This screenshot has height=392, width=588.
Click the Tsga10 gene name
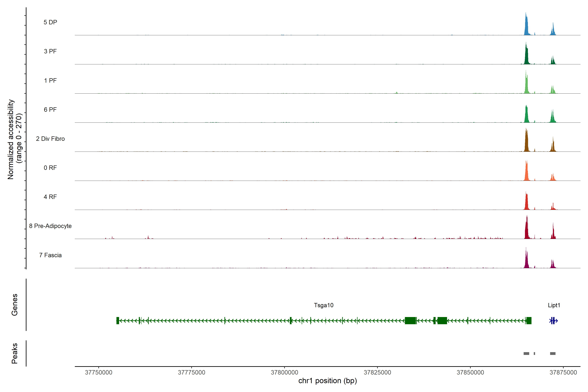tap(324, 305)
